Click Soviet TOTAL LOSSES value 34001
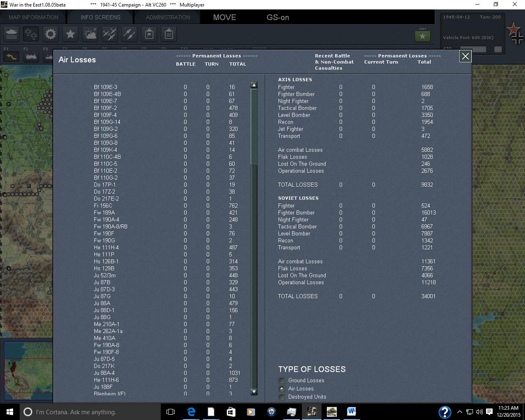This screenshot has height=420, width=525. coord(429,296)
